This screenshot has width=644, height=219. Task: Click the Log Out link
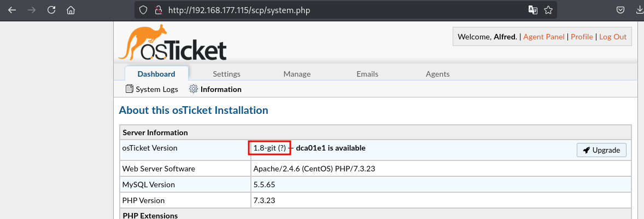tap(613, 37)
